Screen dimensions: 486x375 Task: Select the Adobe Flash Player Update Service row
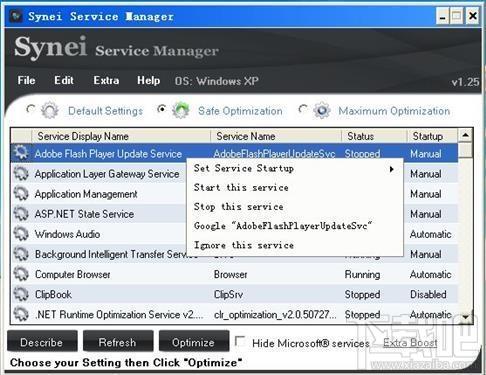click(x=235, y=153)
